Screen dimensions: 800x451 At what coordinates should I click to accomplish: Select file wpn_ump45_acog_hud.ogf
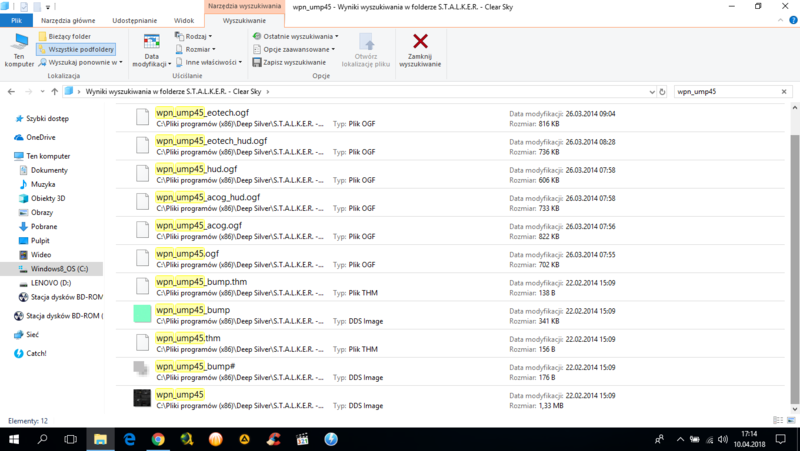(x=449, y=203)
